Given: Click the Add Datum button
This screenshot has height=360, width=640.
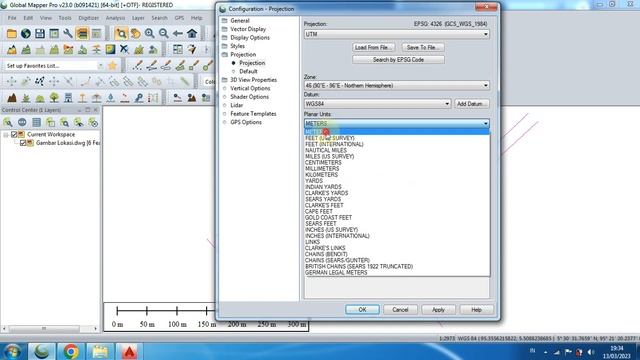Looking at the screenshot, I should pyautogui.click(x=471, y=104).
